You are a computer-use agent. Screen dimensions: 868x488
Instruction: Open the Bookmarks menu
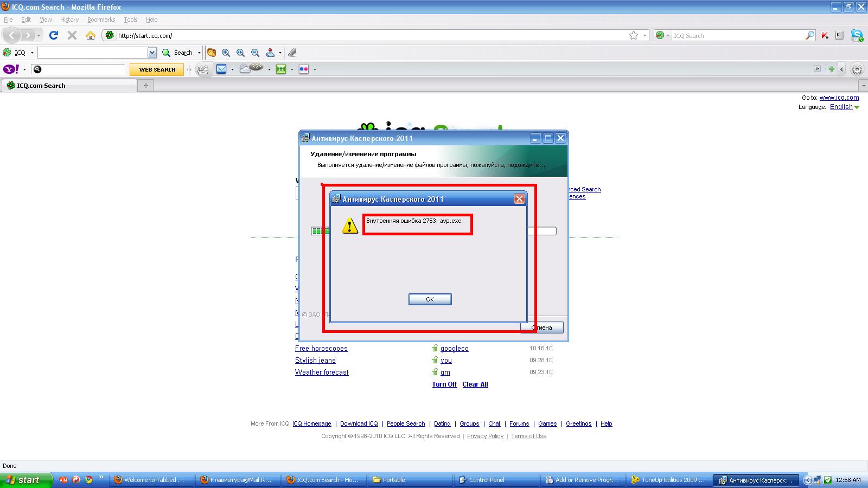(x=101, y=20)
